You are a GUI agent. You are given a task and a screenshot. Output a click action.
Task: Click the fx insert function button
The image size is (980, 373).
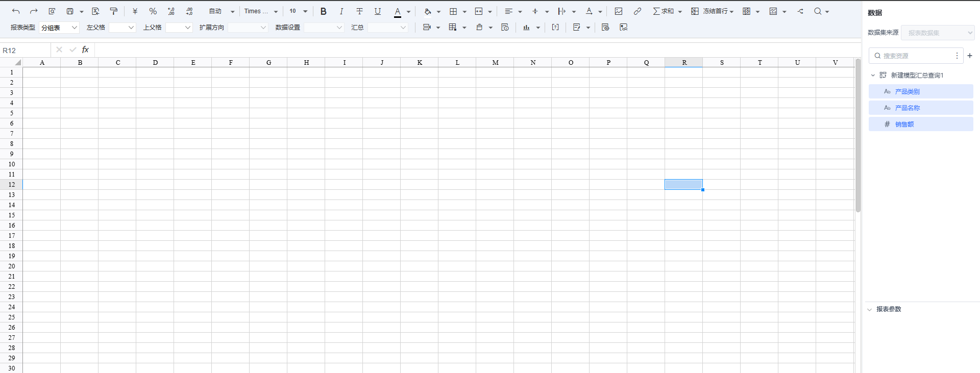click(85, 49)
